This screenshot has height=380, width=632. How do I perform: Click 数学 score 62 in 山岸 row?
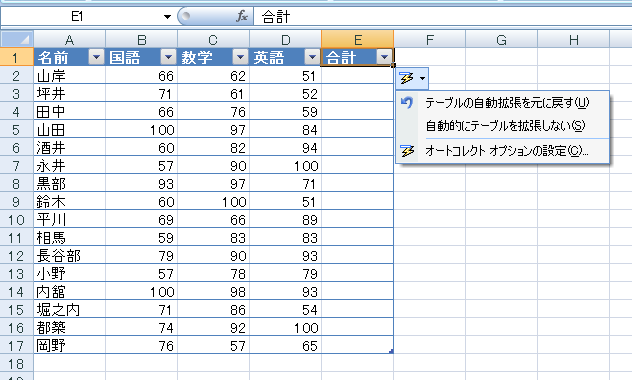(213, 75)
